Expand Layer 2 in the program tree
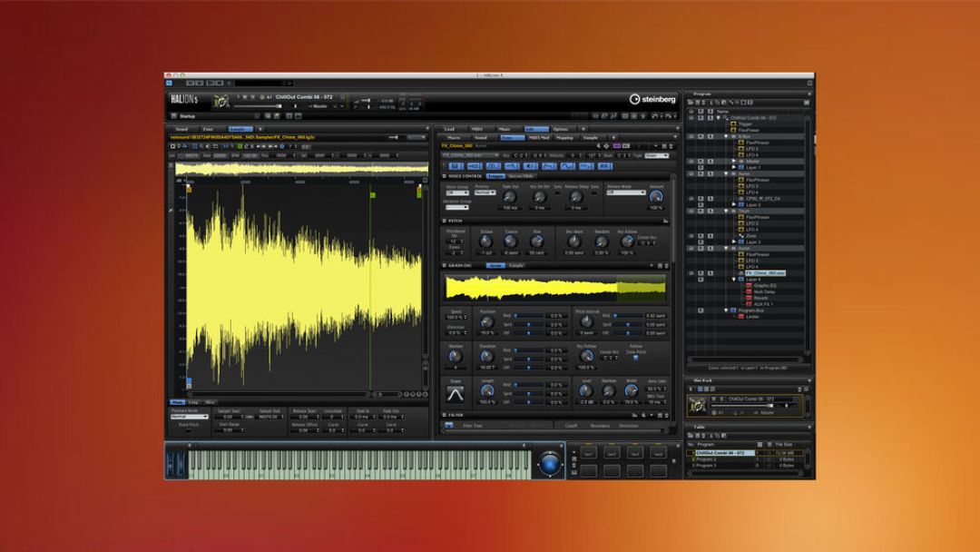 (x=734, y=204)
